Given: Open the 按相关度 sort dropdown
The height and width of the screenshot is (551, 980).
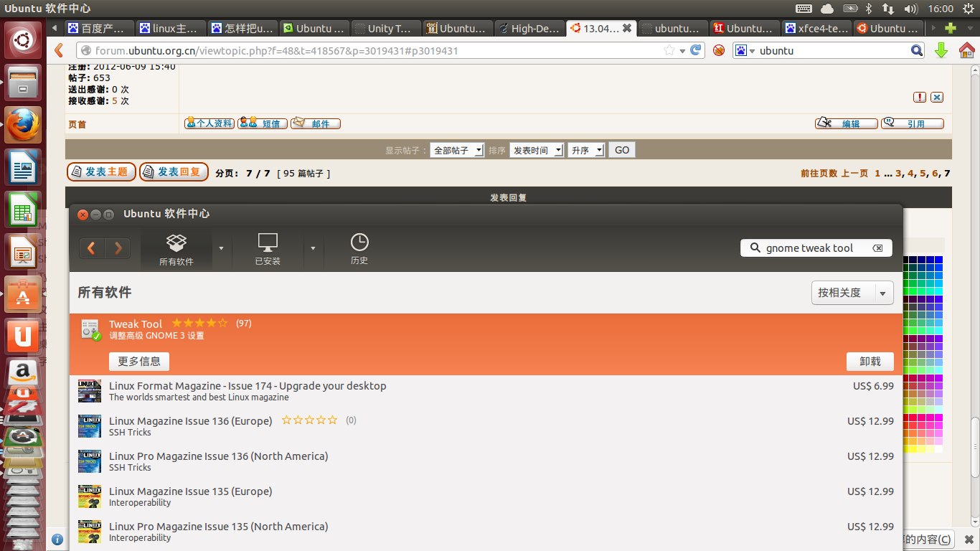Looking at the screenshot, I should (x=852, y=293).
